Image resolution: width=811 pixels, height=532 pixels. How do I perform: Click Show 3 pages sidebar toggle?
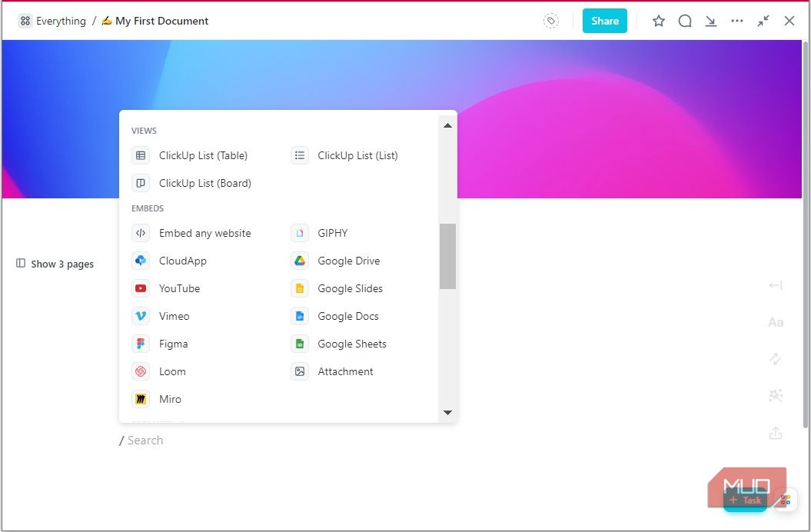[x=55, y=264]
